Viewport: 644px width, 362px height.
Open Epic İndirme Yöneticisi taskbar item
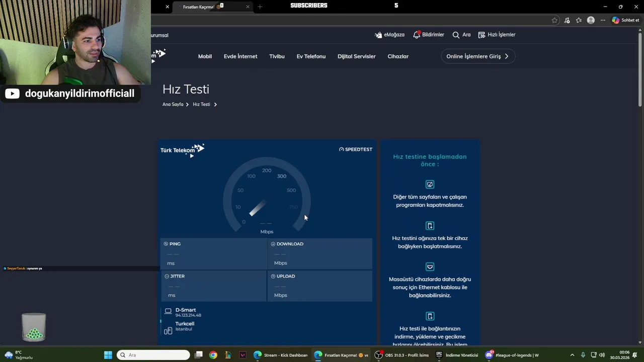click(x=457, y=355)
